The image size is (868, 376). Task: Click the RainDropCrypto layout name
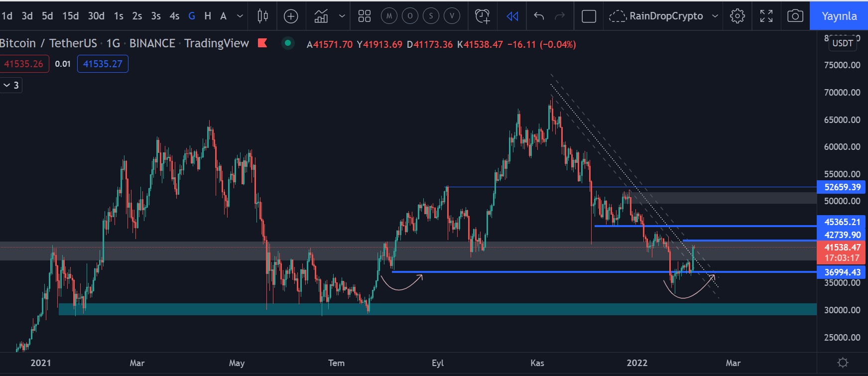click(x=666, y=16)
